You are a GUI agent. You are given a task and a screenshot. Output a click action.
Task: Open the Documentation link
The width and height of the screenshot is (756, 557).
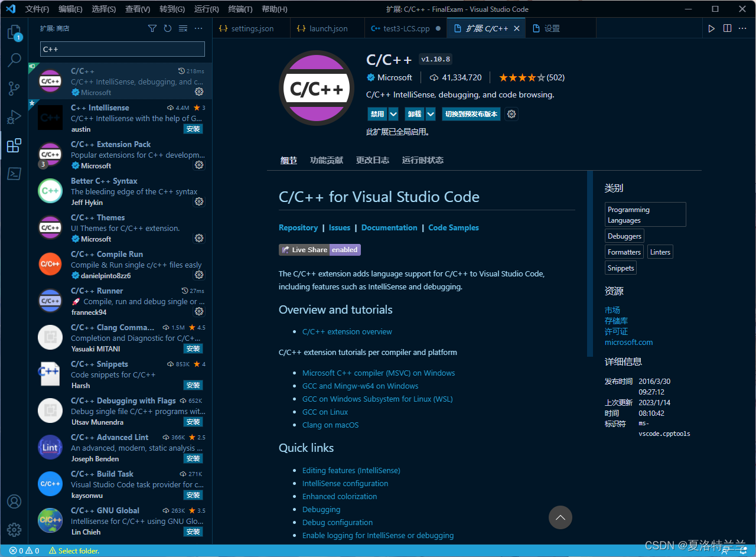point(389,227)
